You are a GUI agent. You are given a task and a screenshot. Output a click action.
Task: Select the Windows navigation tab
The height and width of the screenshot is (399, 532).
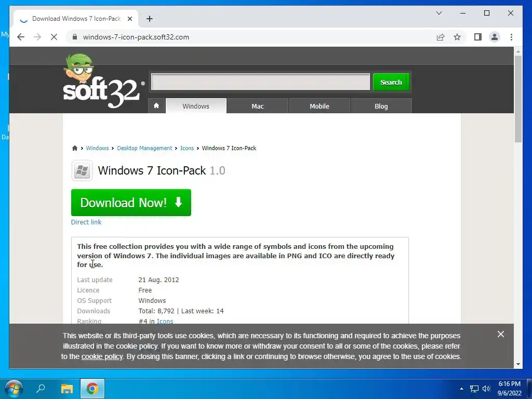pyautogui.click(x=196, y=106)
